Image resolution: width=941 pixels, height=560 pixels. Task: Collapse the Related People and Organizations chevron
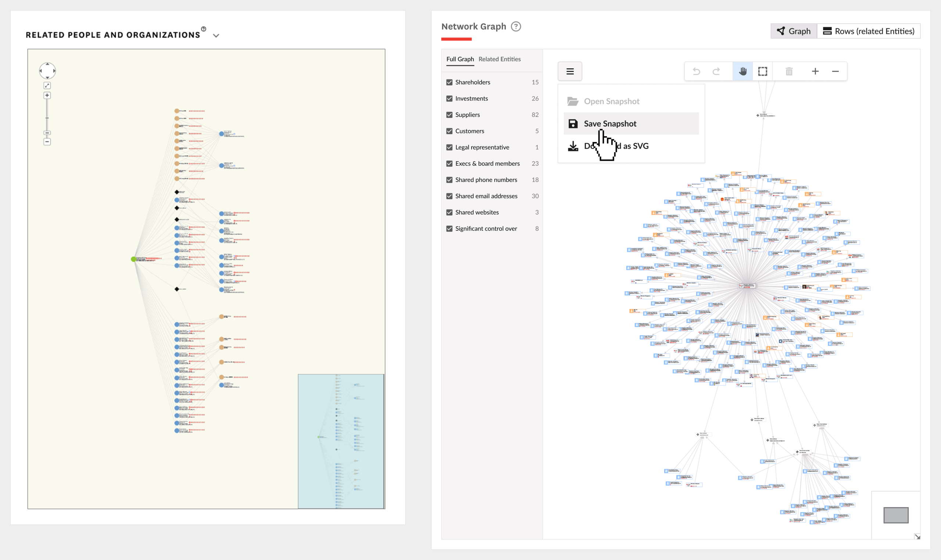point(216,36)
